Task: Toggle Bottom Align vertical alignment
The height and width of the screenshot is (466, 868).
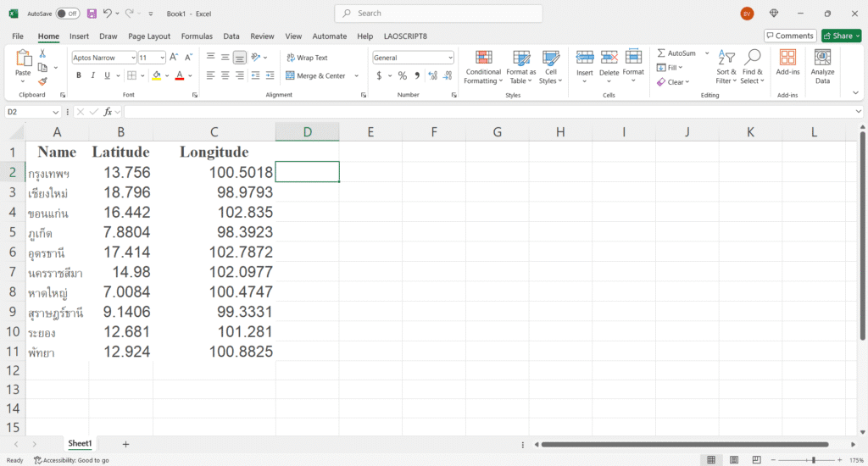Action: coord(239,57)
